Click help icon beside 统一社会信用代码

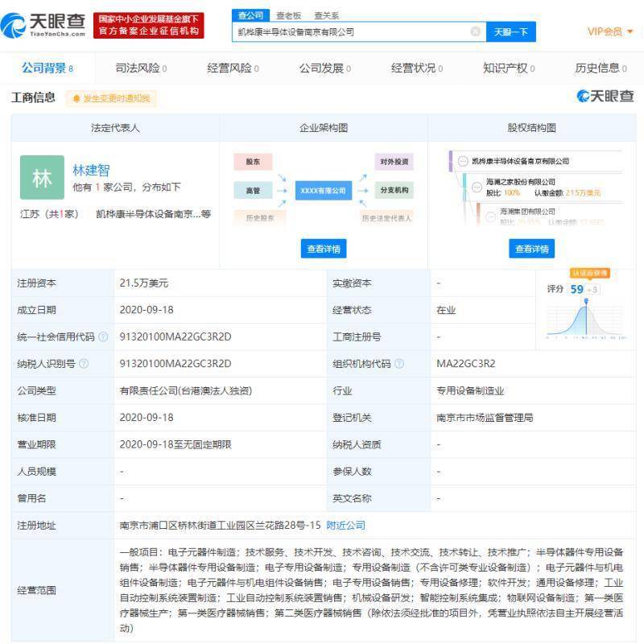pos(104,336)
